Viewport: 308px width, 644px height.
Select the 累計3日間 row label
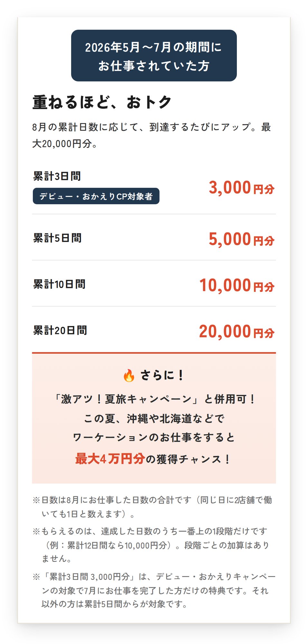[57, 176]
